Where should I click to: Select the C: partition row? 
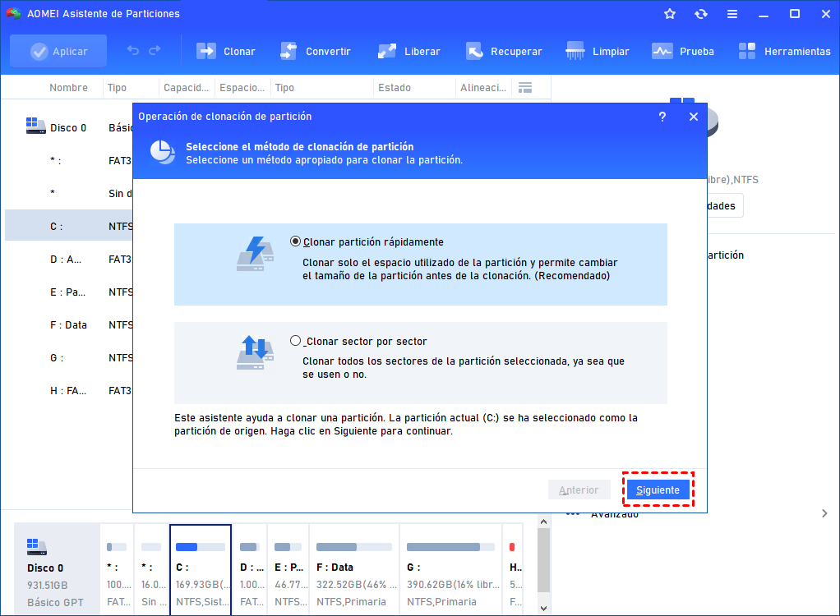69,226
